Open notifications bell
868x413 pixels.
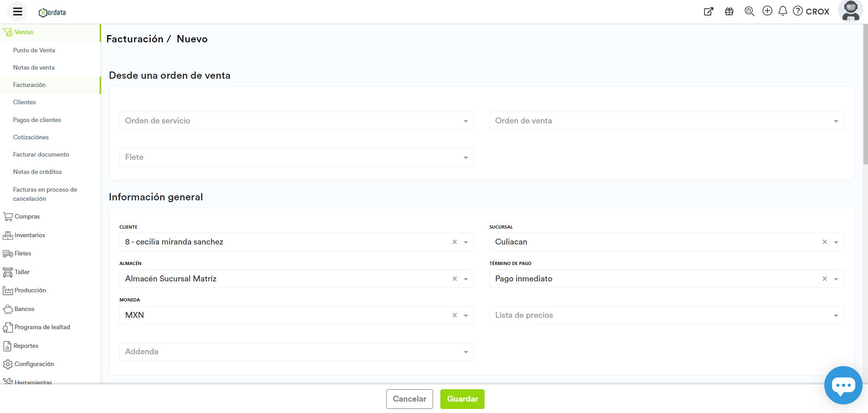point(783,11)
